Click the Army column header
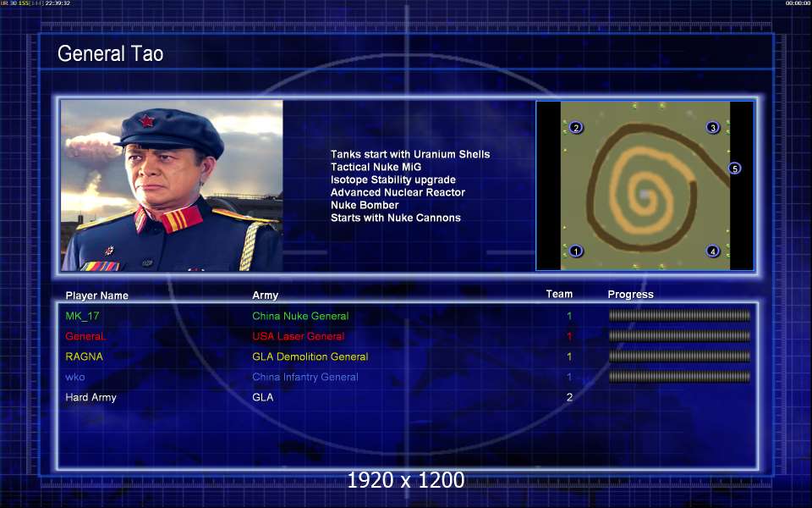The height and width of the screenshot is (508, 812). 265,295
